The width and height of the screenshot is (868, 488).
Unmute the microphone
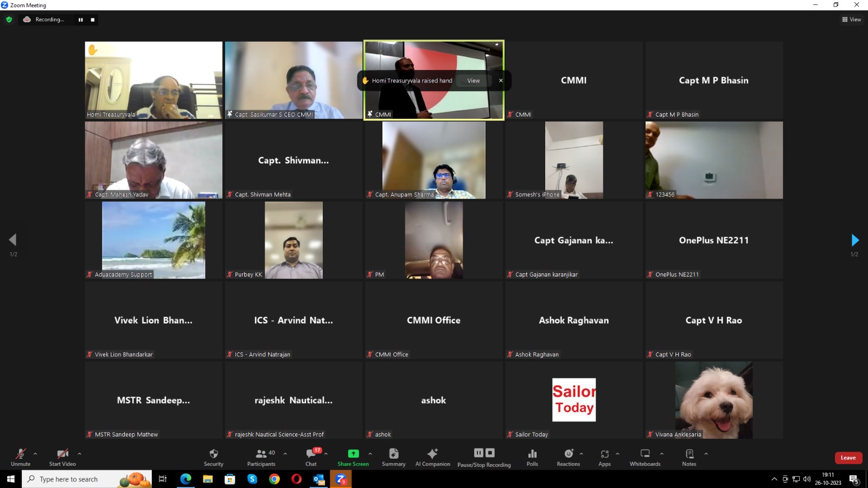tap(21, 454)
